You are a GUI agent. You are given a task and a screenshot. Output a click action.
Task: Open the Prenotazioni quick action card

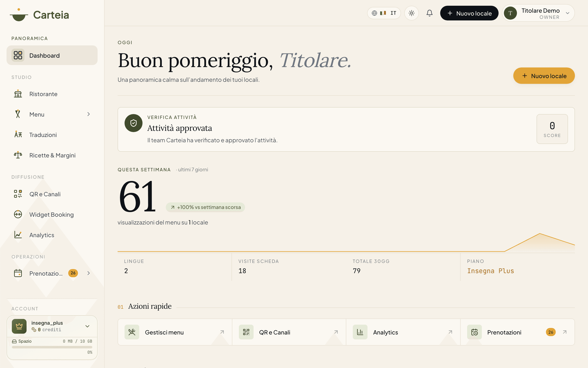tap(518, 332)
